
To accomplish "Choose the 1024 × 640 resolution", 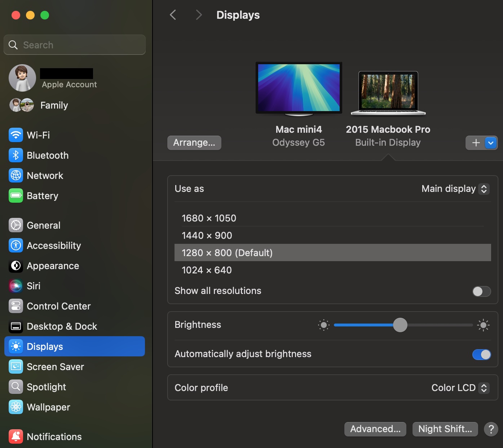I will [x=332, y=270].
